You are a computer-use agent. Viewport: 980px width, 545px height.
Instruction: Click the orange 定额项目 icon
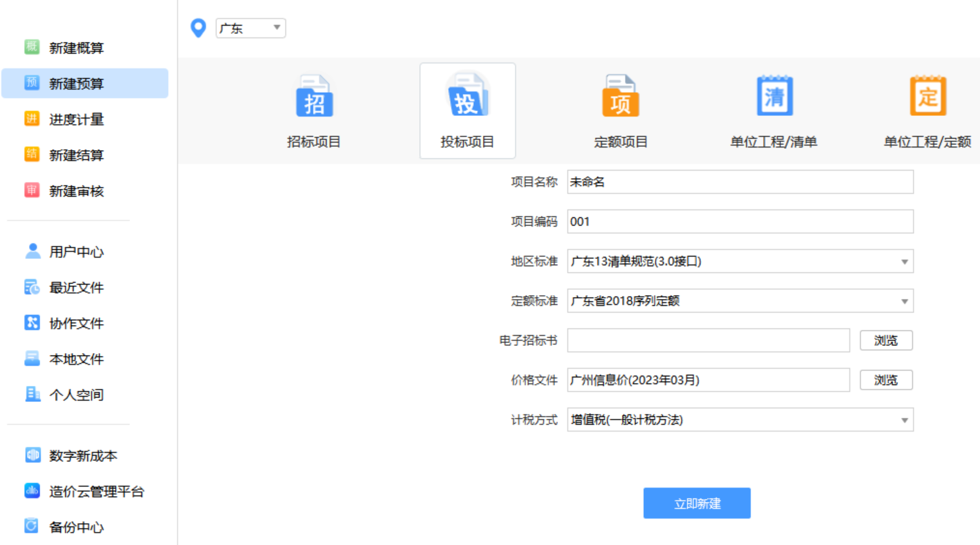click(x=621, y=96)
